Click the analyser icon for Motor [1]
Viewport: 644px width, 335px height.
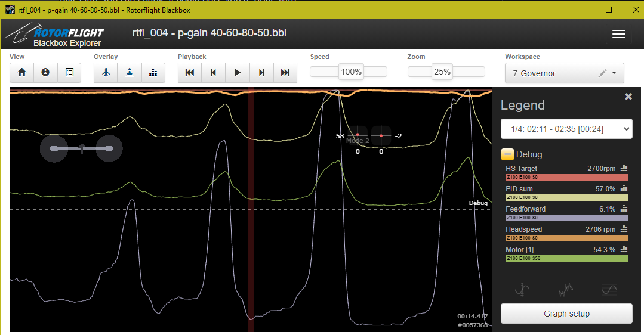point(624,250)
